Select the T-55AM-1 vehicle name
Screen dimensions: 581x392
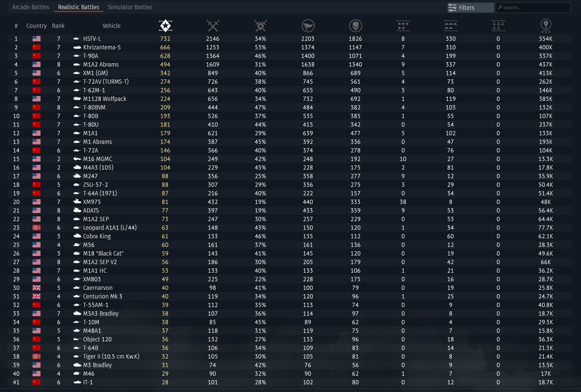96,305
